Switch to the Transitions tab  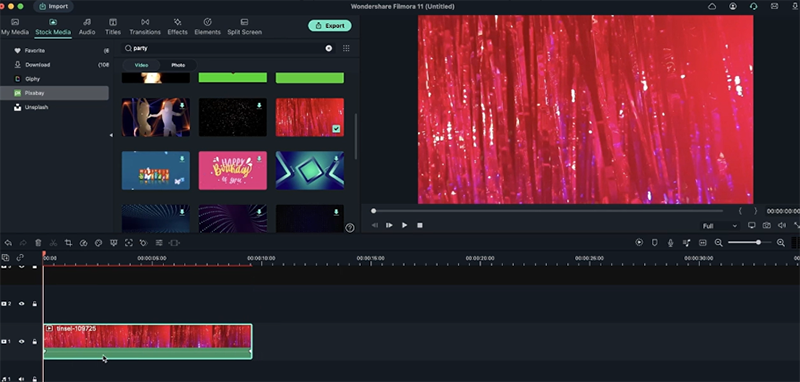point(145,27)
